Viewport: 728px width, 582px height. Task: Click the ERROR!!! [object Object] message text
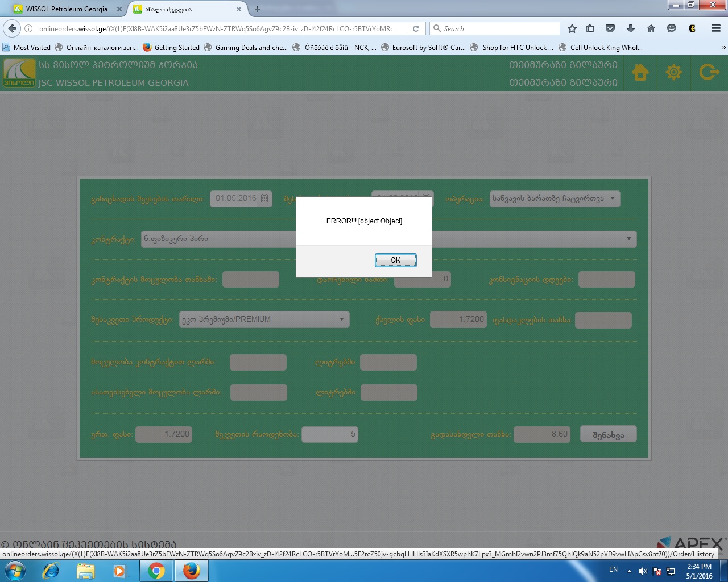(x=364, y=221)
